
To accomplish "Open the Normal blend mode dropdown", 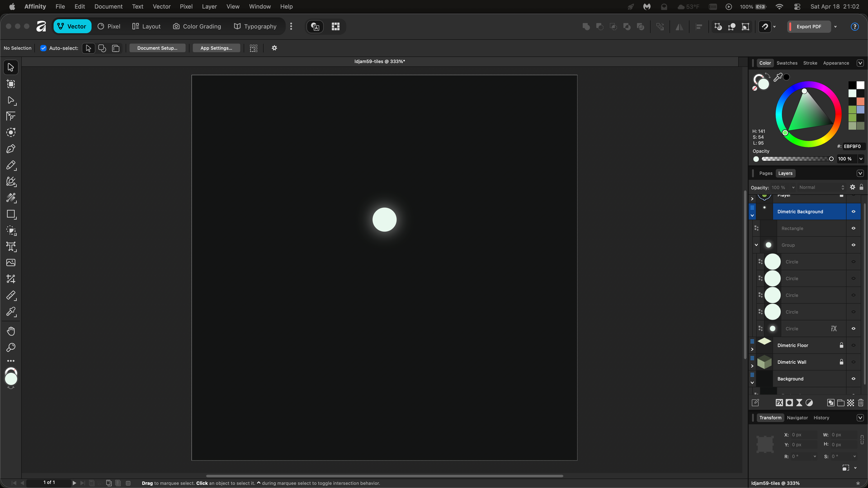I will (821, 187).
